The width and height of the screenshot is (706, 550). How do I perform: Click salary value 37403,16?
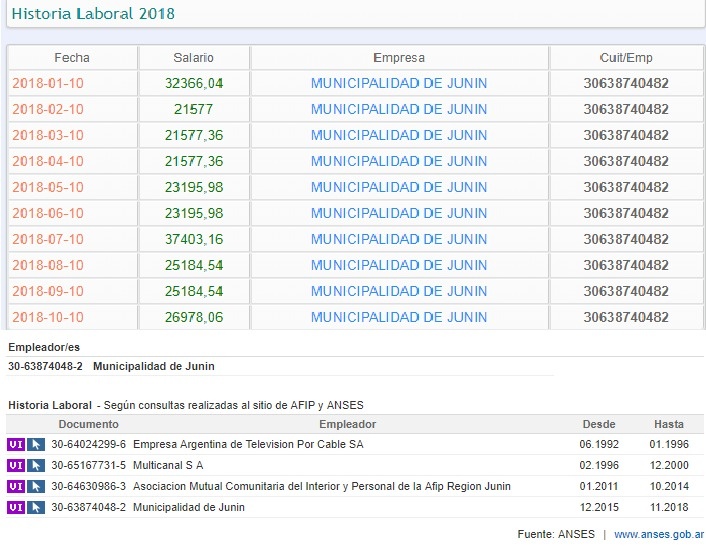coord(194,239)
